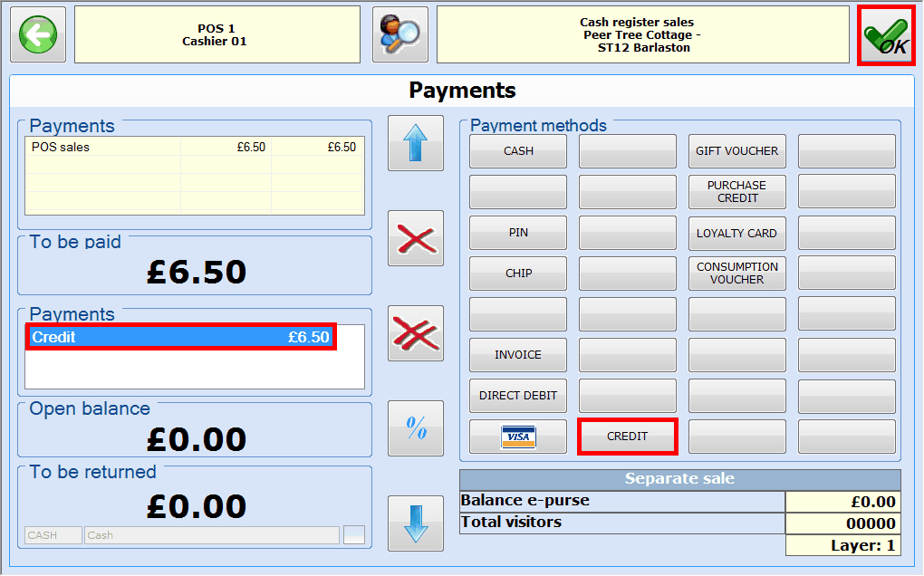Pay using GIFT VOUCHER

coord(736,151)
